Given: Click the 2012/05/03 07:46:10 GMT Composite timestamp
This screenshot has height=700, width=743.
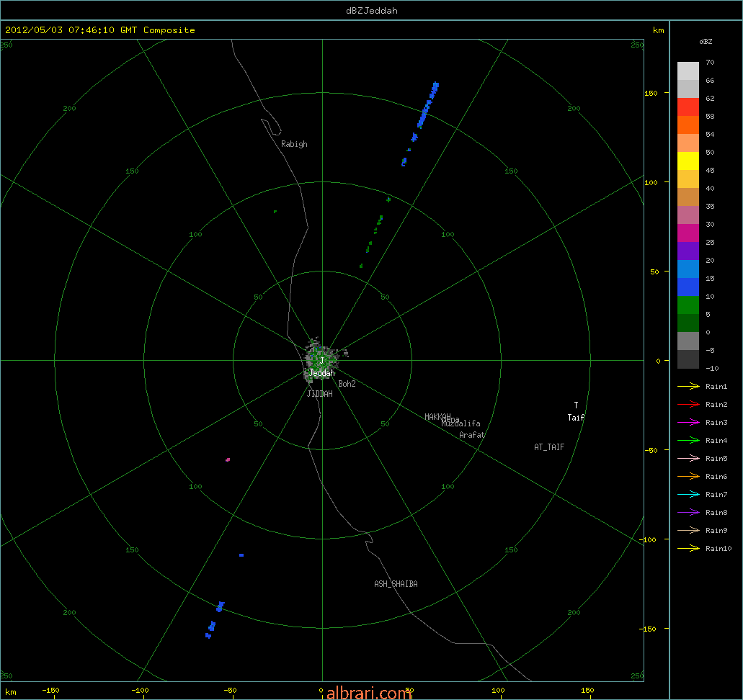Looking at the screenshot, I should pos(100,30).
